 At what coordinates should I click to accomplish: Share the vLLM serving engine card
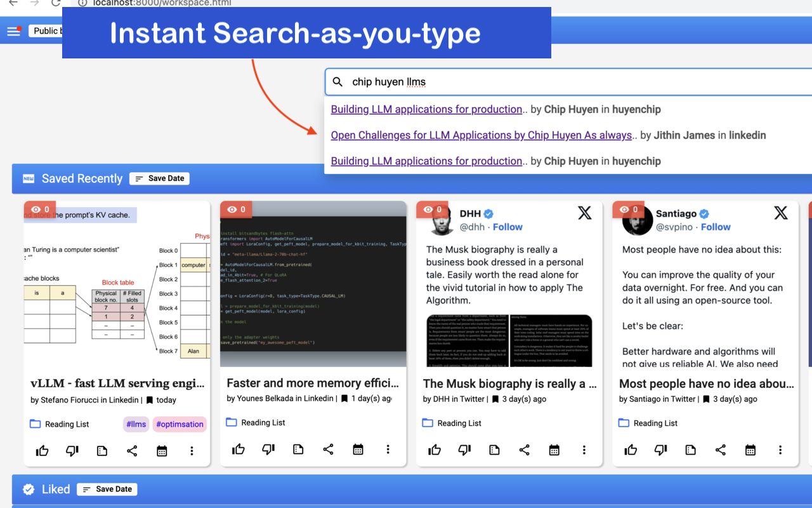(x=132, y=451)
